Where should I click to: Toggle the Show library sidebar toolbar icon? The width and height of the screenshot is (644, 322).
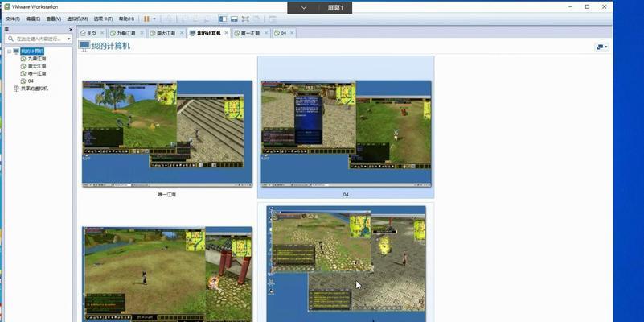coord(223,19)
